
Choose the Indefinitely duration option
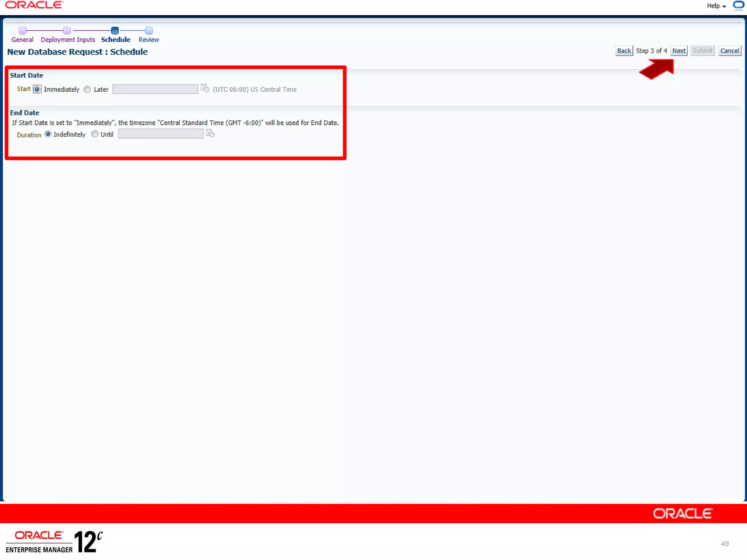pyautogui.click(x=48, y=134)
